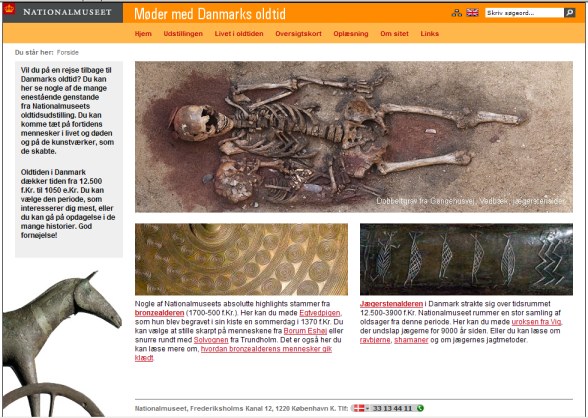Screen dimensions: 588x418
Task: Open the sitemap icon in header
Action: point(456,13)
